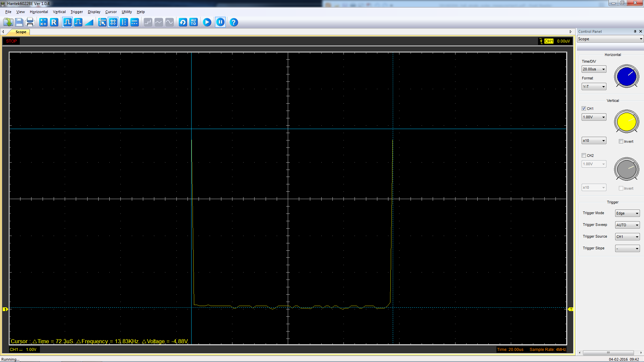Image resolution: width=644 pixels, height=362 pixels.
Task: Turn the blue Time/DIV knob
Action: [627, 76]
